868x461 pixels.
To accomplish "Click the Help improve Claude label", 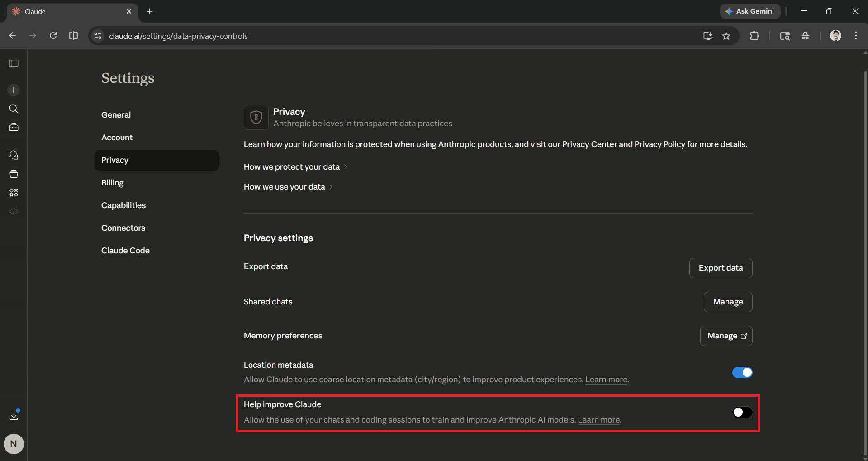I will (x=282, y=404).
